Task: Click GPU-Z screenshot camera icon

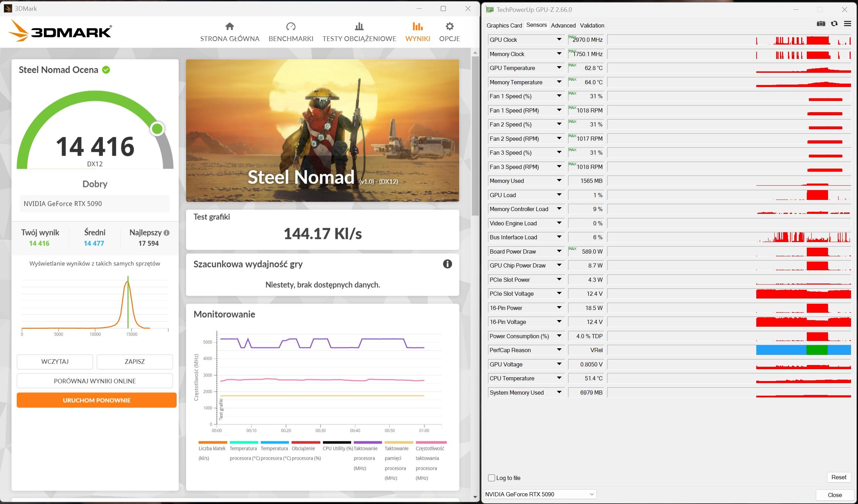Action: (x=821, y=24)
